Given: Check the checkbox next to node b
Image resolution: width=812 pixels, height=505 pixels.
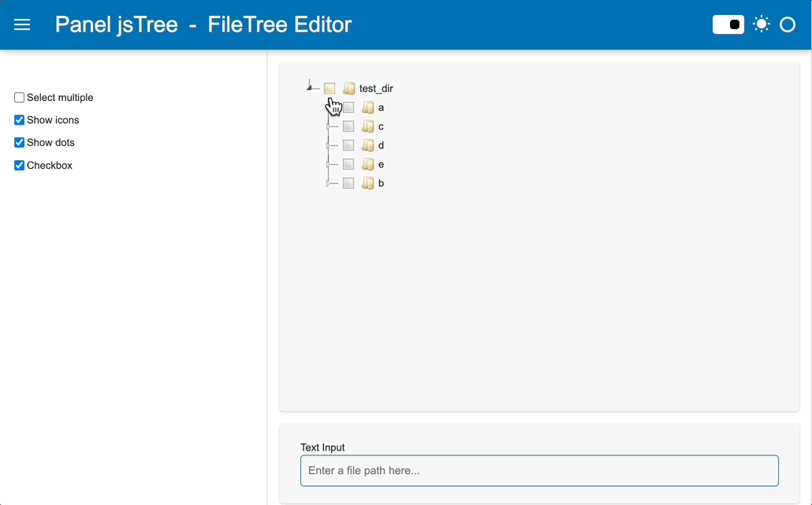Looking at the screenshot, I should tap(348, 182).
